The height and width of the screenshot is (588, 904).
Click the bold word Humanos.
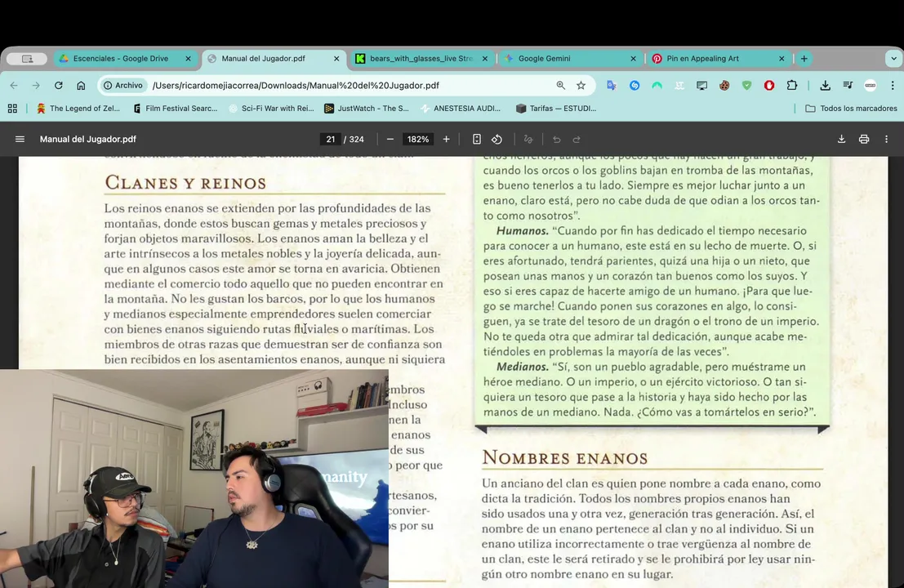[x=523, y=230]
